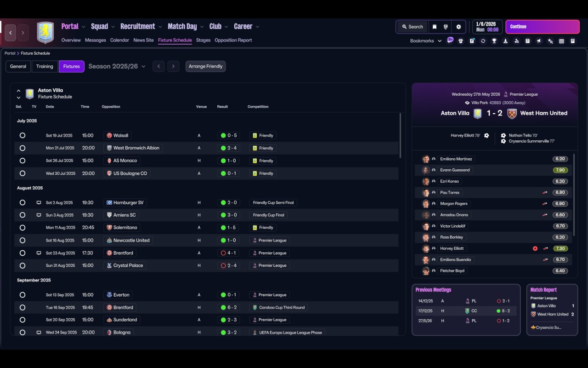Click the player ratings list scrollbar
588x368 pixels.
pos(574,195)
